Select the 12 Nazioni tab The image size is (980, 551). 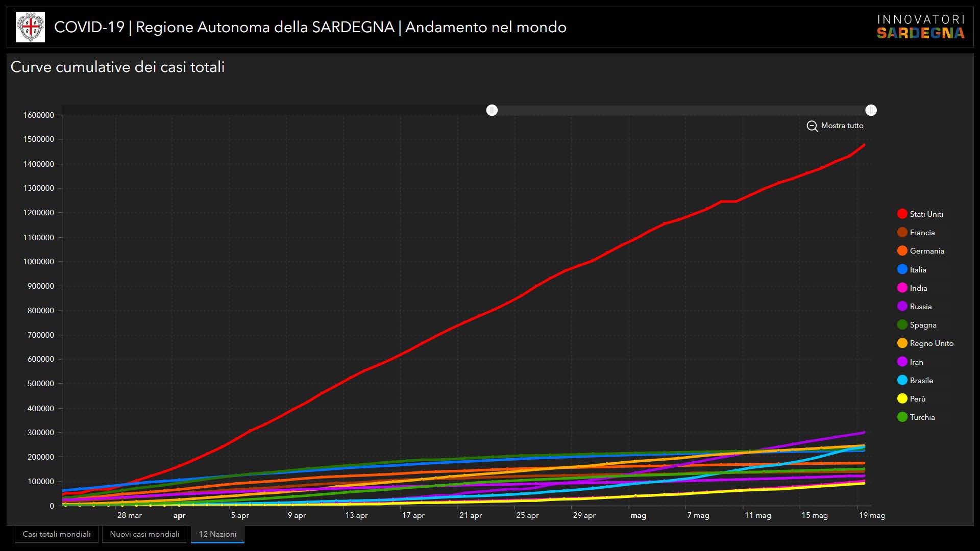pos(217,534)
